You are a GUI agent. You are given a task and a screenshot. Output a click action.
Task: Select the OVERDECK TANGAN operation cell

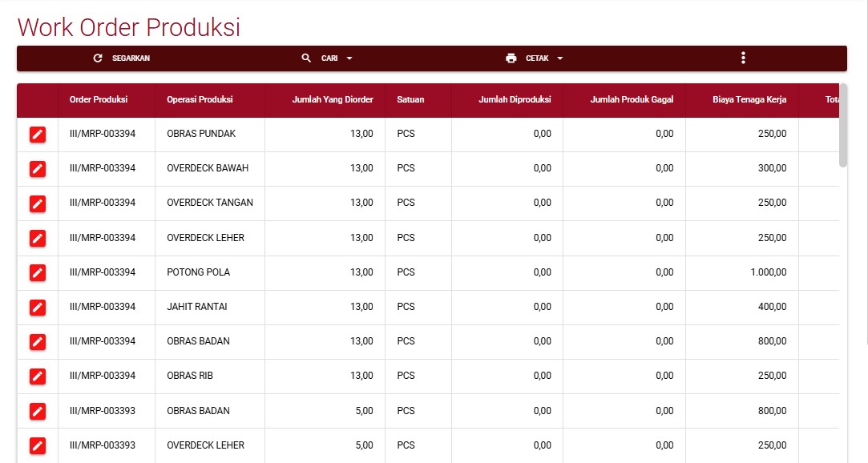[x=210, y=203]
